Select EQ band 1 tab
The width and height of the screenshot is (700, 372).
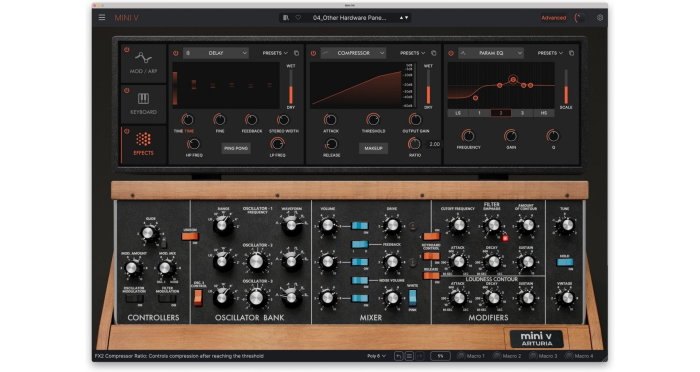(479, 113)
